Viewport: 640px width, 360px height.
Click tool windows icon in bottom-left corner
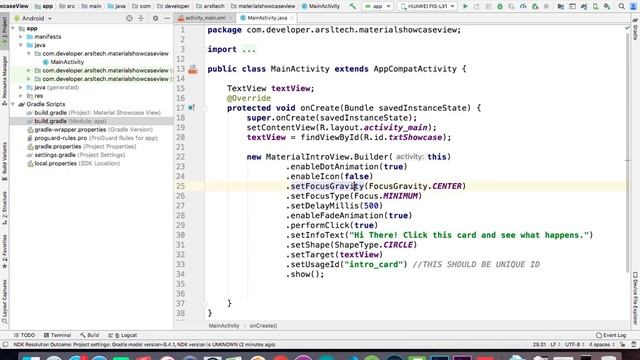[5, 344]
